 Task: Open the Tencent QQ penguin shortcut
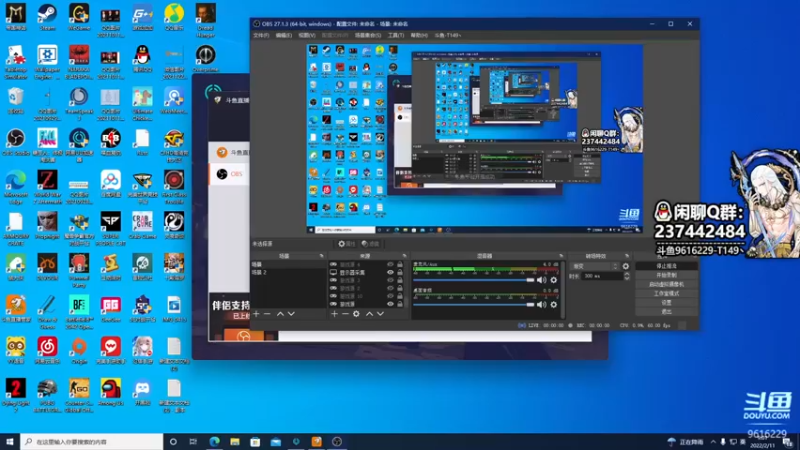point(142,59)
